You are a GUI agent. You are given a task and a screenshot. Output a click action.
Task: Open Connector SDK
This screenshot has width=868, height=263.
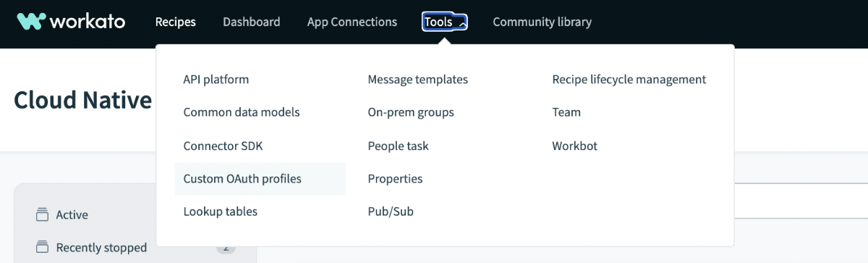[x=224, y=146]
